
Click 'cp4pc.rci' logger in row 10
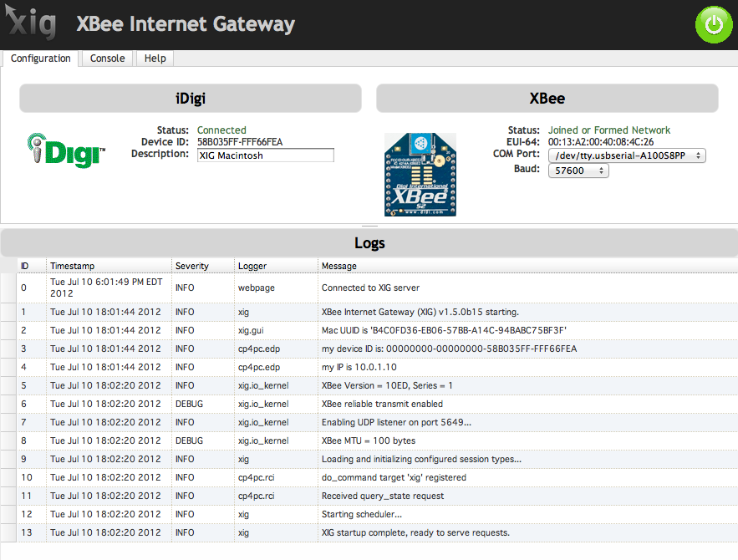pos(256,477)
